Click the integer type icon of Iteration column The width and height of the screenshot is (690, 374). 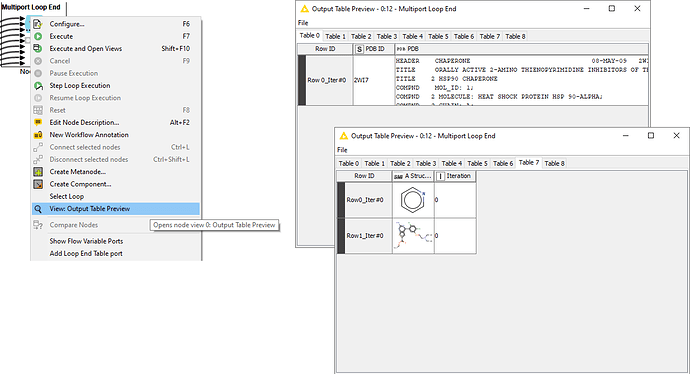pos(440,176)
